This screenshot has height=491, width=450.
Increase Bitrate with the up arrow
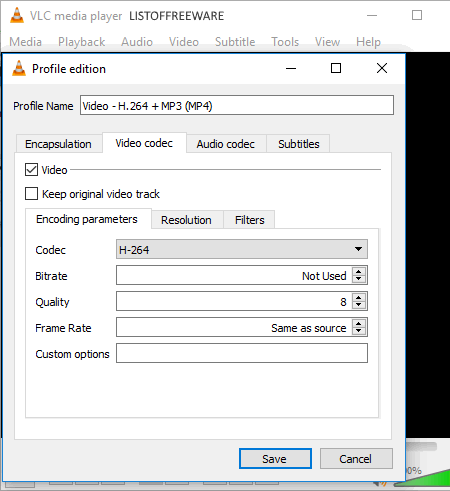click(x=359, y=272)
